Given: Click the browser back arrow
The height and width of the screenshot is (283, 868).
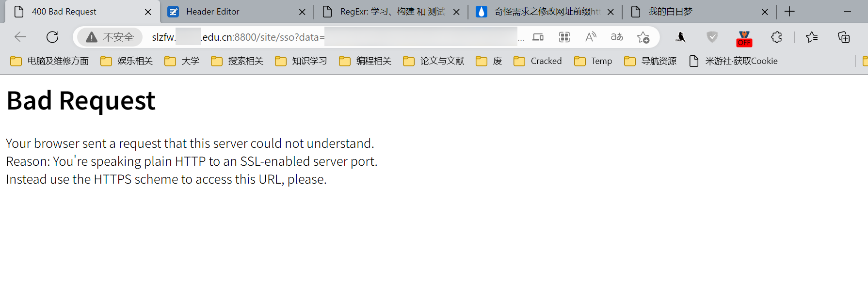Looking at the screenshot, I should [x=20, y=37].
